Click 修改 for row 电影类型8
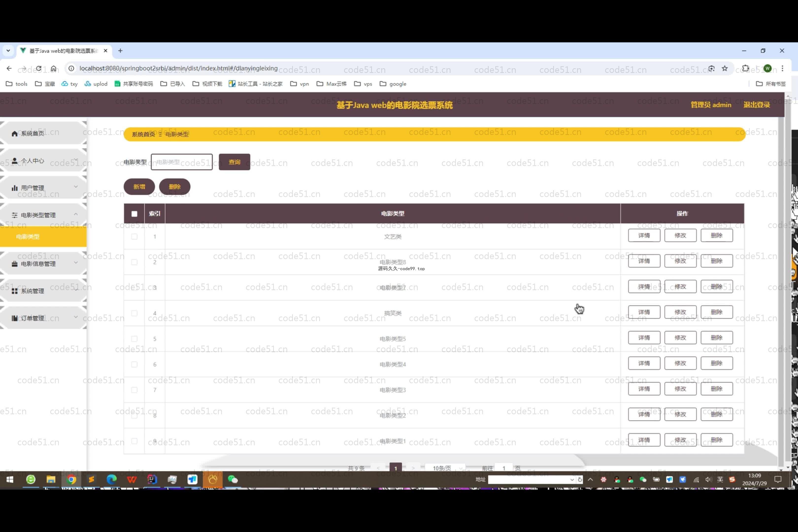Viewport: 798px width, 532px height. coord(680,261)
